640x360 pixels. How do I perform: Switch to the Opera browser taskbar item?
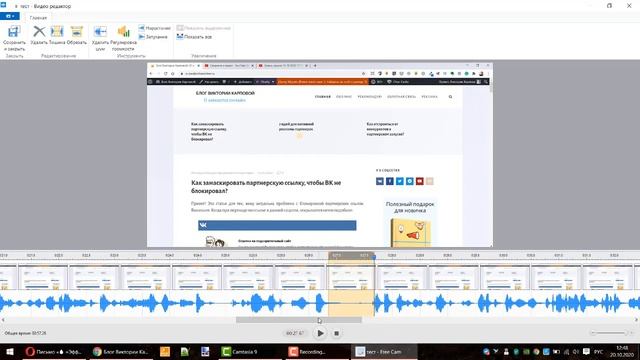point(53,351)
